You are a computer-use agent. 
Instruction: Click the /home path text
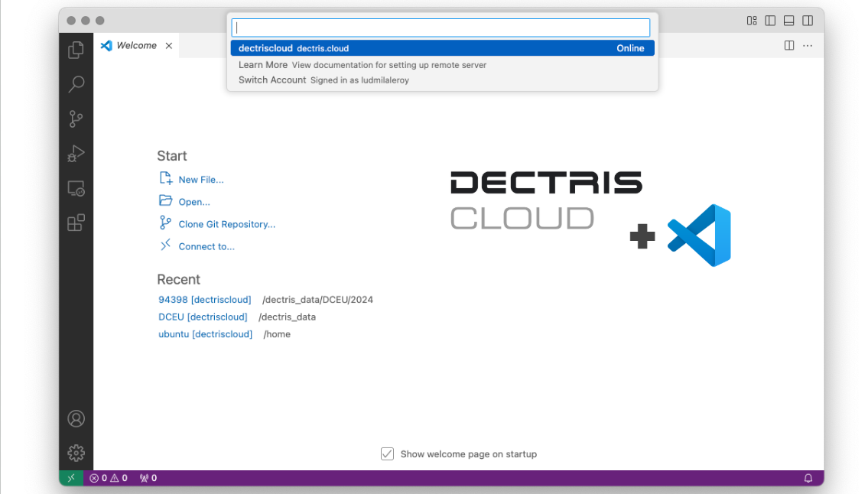tap(277, 334)
